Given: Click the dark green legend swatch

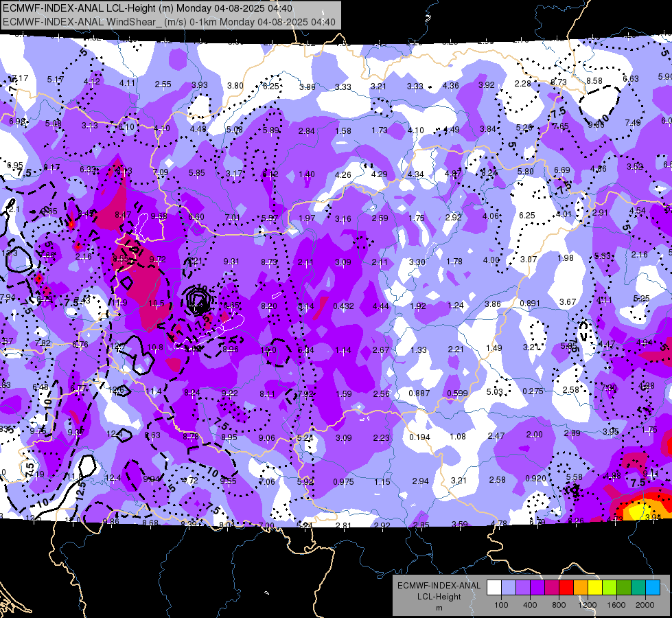Looking at the screenshot, I should point(624,588).
